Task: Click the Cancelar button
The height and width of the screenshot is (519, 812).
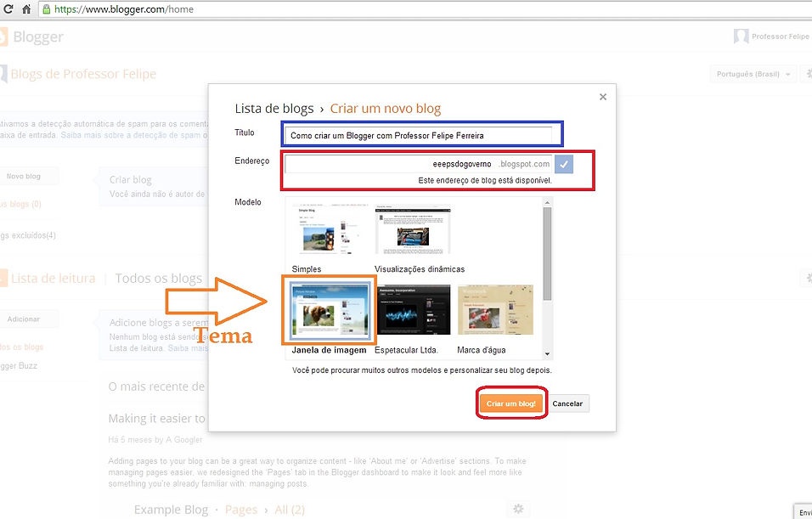Action: pyautogui.click(x=567, y=403)
